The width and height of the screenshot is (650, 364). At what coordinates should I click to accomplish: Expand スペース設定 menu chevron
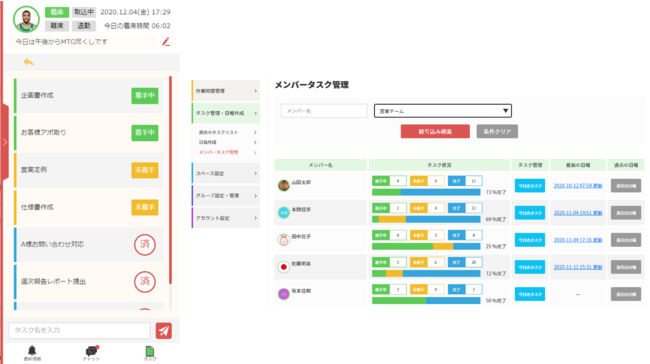[x=255, y=173]
